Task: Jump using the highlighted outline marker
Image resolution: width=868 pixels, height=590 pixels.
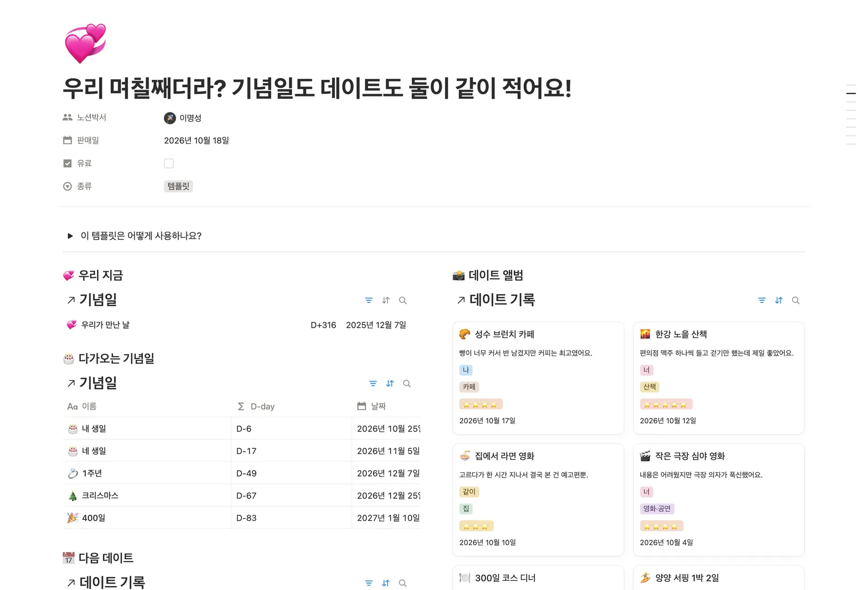Action: (851, 93)
